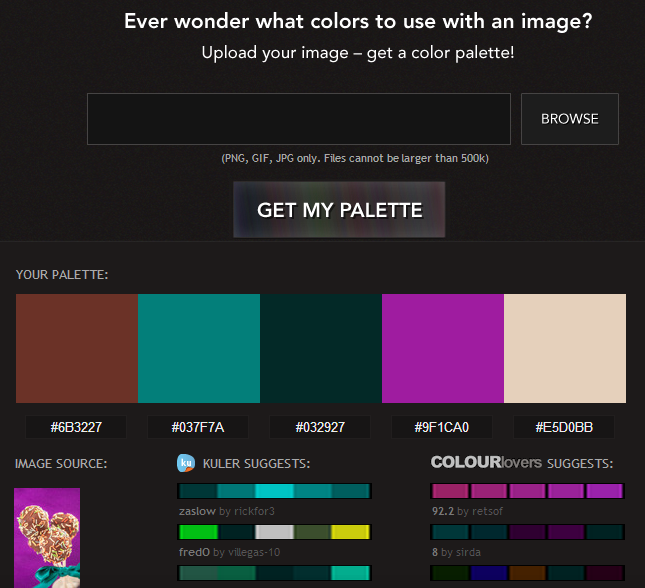
Task: Click the #9F1CA0 hex code field
Action: coord(442,427)
